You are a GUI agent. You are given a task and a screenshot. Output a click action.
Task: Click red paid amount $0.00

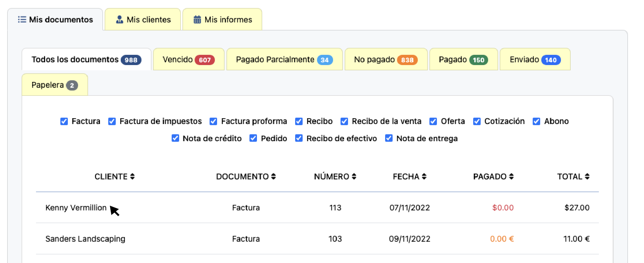[x=503, y=208]
